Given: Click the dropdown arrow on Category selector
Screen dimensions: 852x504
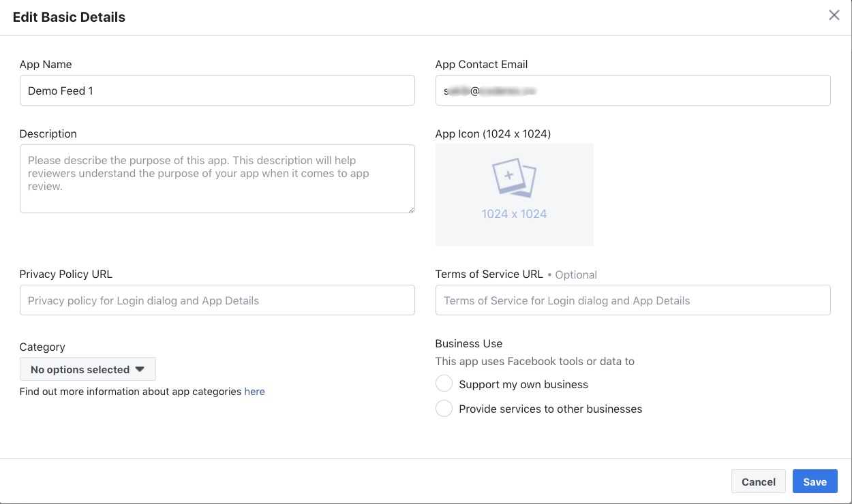Looking at the screenshot, I should pos(140,369).
